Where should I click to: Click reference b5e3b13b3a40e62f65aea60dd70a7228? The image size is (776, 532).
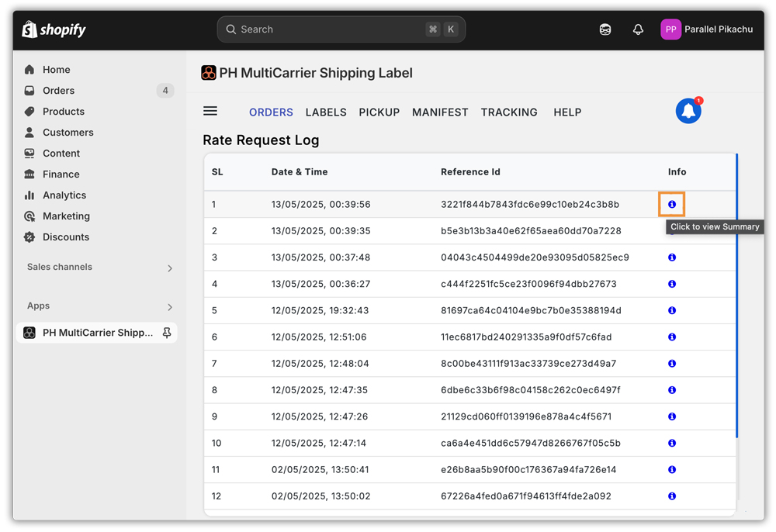coord(531,231)
